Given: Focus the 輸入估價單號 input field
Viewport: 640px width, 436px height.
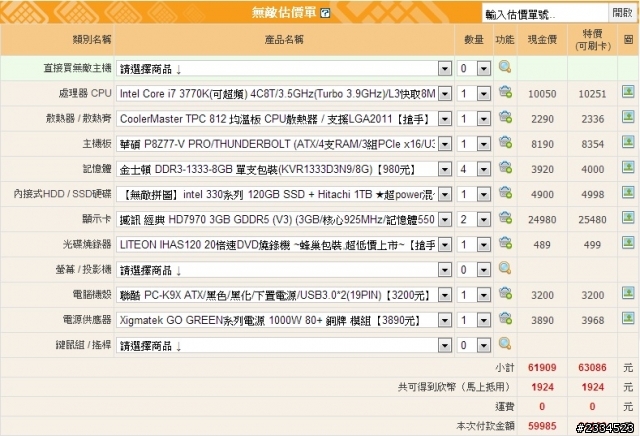Looking at the screenshot, I should [x=545, y=14].
